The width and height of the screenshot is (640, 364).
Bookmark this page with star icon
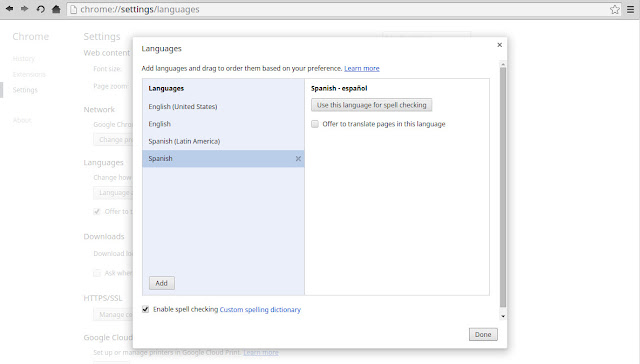(x=615, y=9)
